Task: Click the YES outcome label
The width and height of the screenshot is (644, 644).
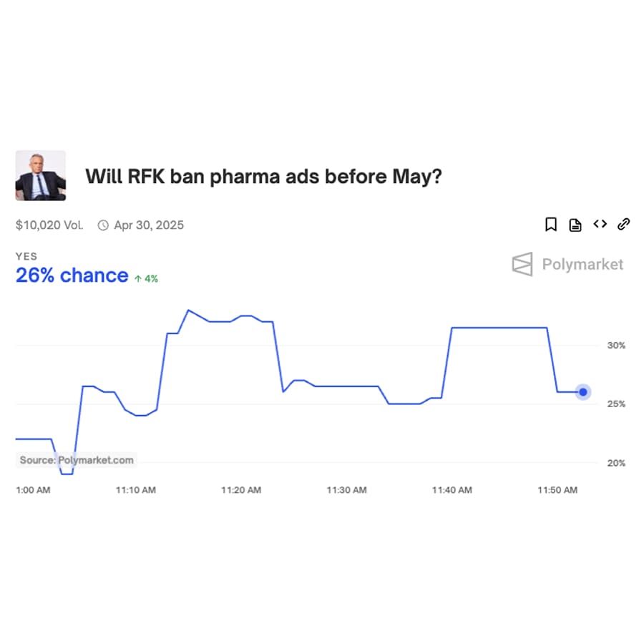Action: pos(26,256)
